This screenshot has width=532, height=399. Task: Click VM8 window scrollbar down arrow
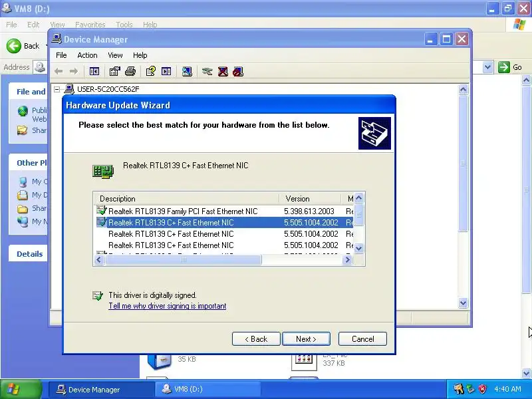[526, 373]
